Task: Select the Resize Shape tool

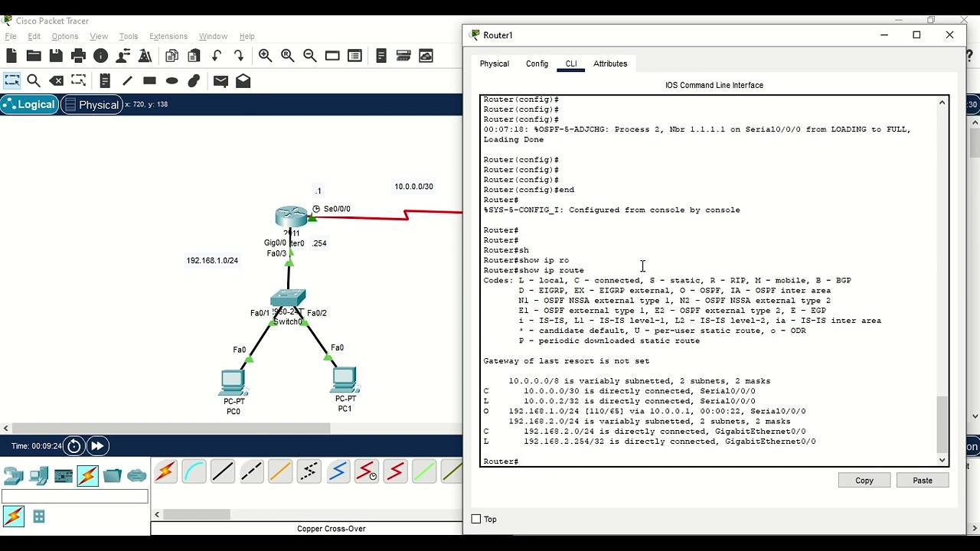Action: click(78, 80)
